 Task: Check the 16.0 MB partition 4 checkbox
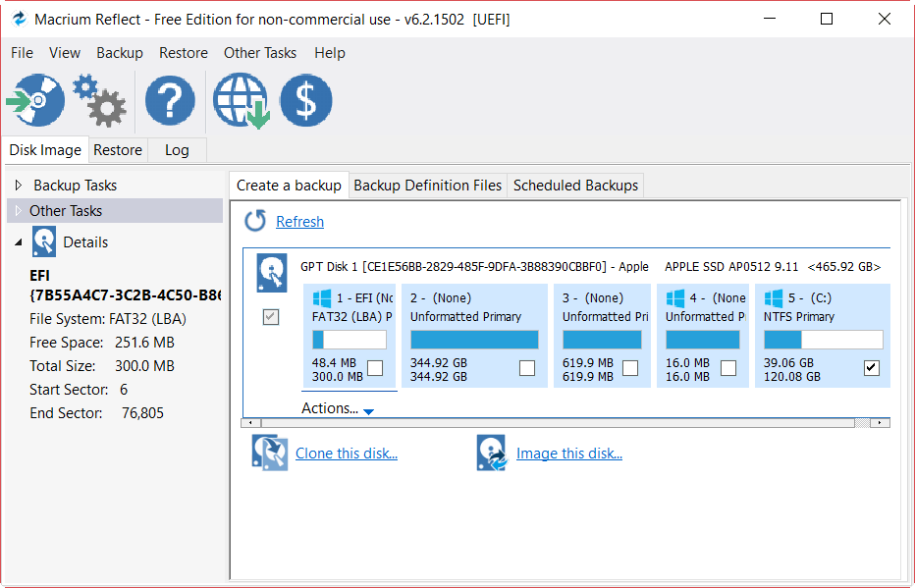(x=728, y=368)
